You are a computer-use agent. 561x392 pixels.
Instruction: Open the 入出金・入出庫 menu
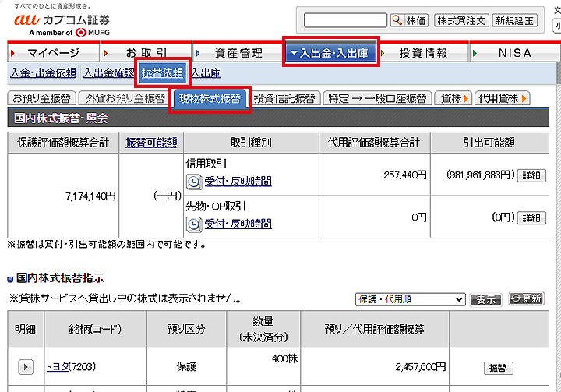[x=330, y=53]
